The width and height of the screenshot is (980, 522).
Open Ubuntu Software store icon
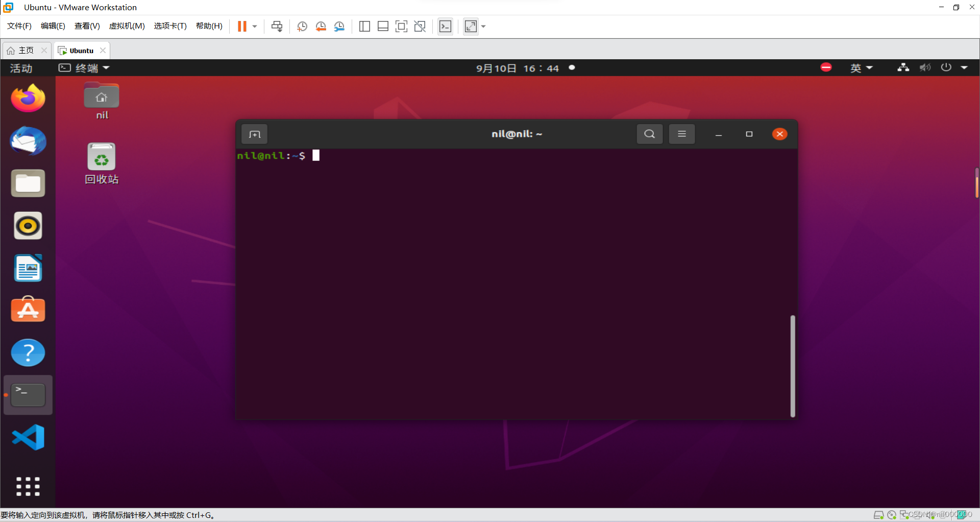pyautogui.click(x=28, y=310)
